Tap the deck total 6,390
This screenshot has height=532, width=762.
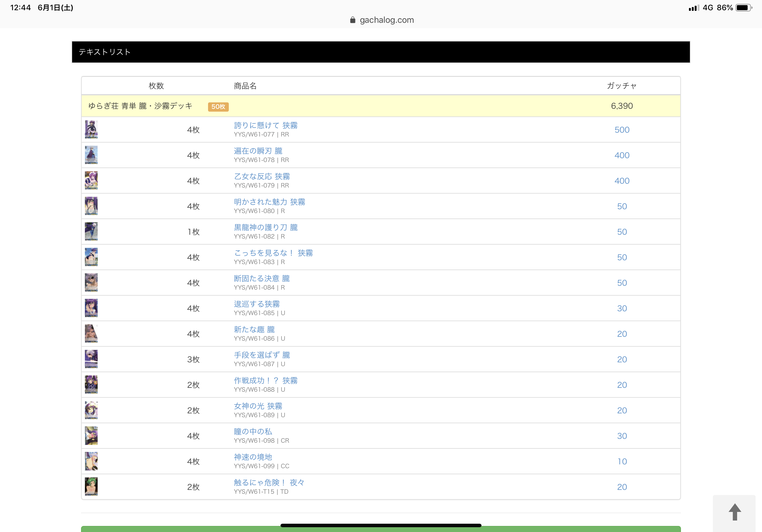click(622, 106)
